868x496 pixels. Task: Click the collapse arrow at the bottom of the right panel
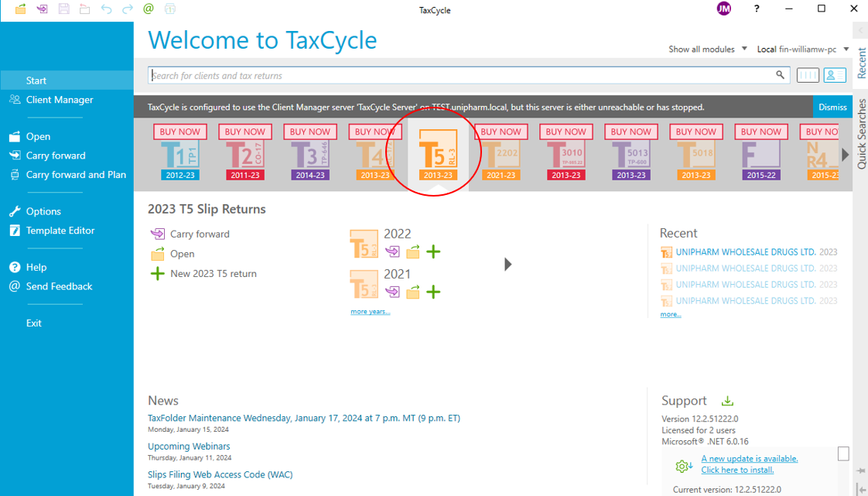coord(861,489)
